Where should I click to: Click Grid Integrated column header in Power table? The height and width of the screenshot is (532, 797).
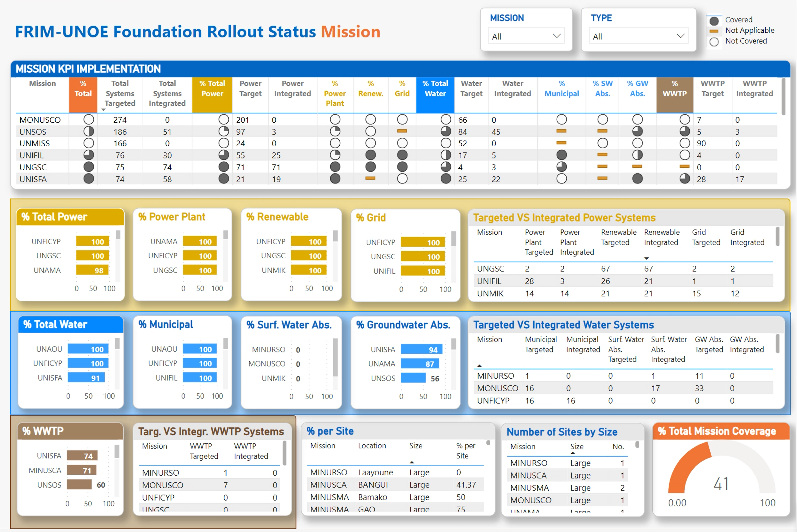(x=747, y=237)
